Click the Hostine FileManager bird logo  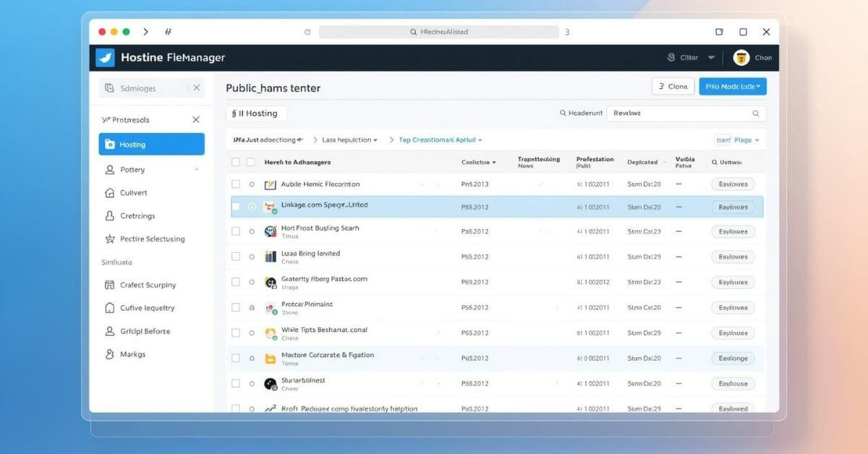pos(106,58)
